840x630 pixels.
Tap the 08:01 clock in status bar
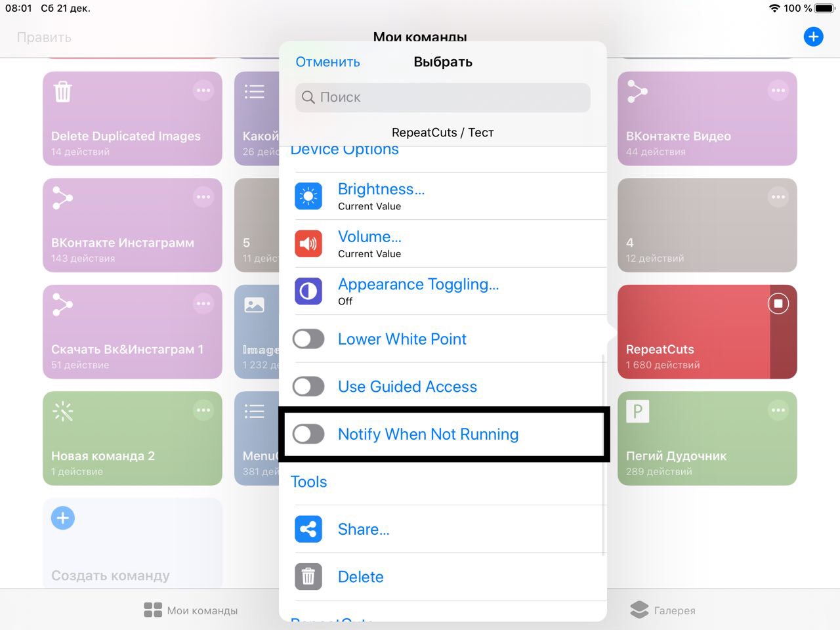[18, 9]
